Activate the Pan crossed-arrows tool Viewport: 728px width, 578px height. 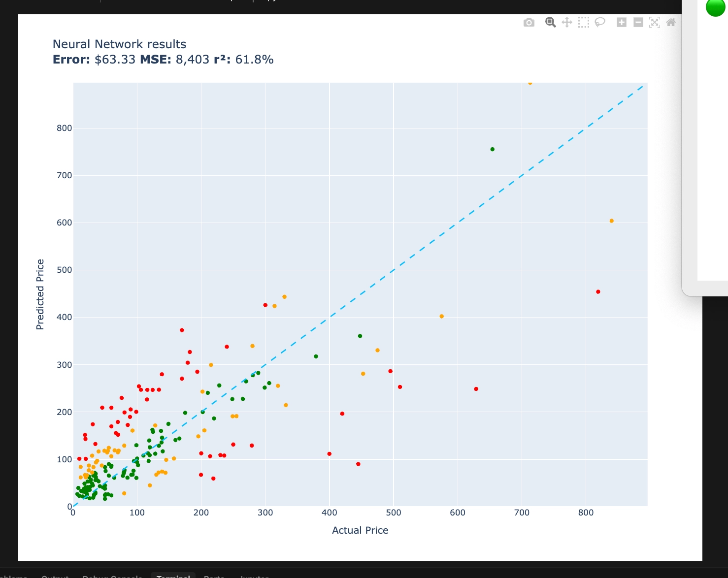[x=567, y=22]
